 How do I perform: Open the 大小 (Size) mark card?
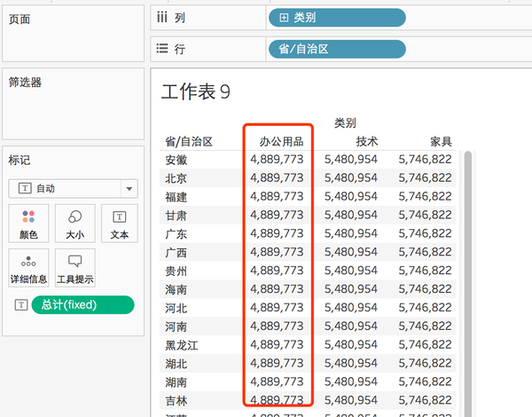pyautogui.click(x=75, y=224)
